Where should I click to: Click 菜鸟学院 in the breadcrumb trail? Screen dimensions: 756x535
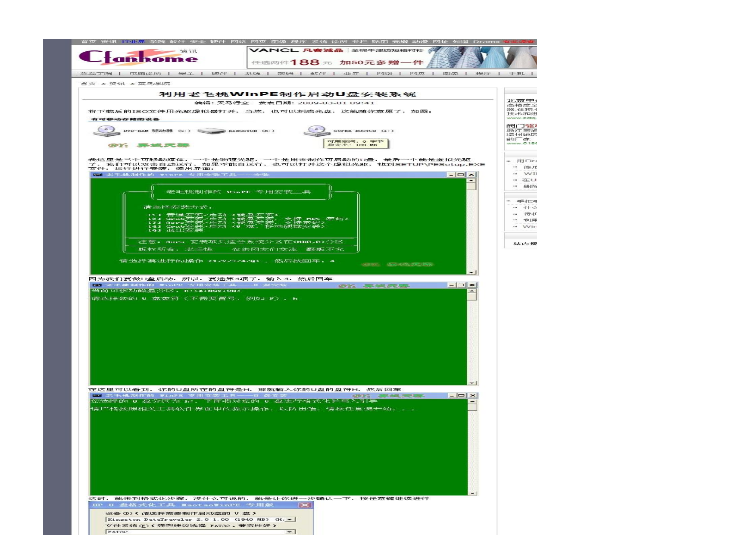point(154,84)
